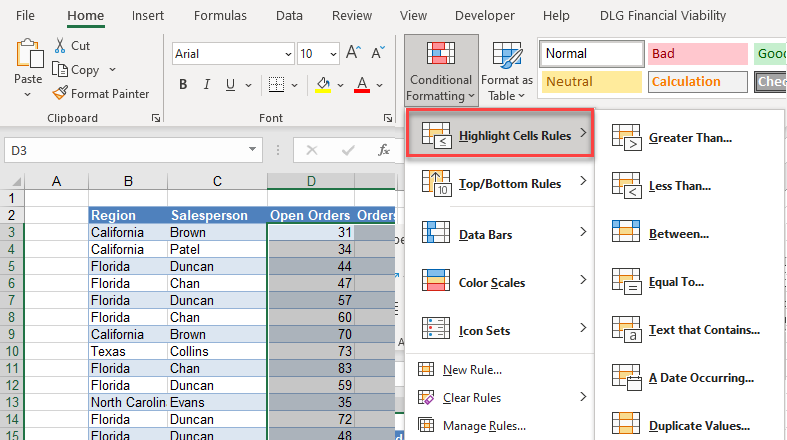Select the Format Painter brush

[x=60, y=93]
